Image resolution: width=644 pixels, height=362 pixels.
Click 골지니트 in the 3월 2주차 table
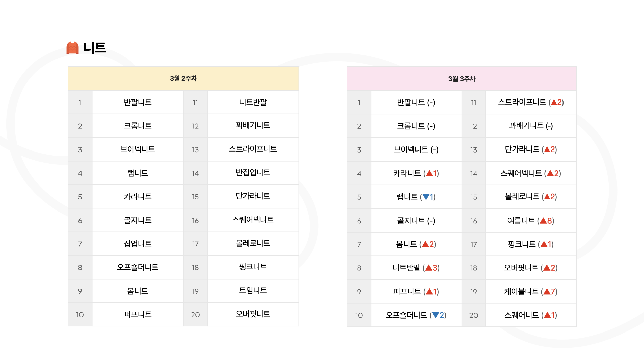tap(138, 220)
